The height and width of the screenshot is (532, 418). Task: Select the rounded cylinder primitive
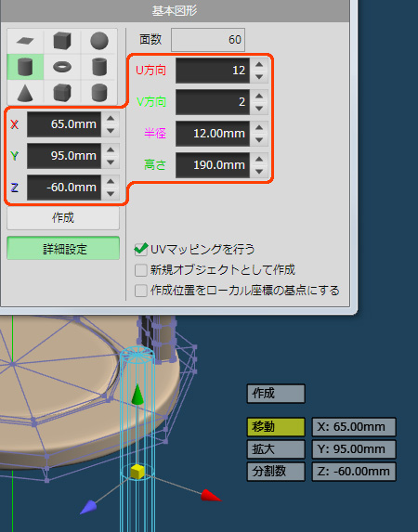click(x=99, y=93)
